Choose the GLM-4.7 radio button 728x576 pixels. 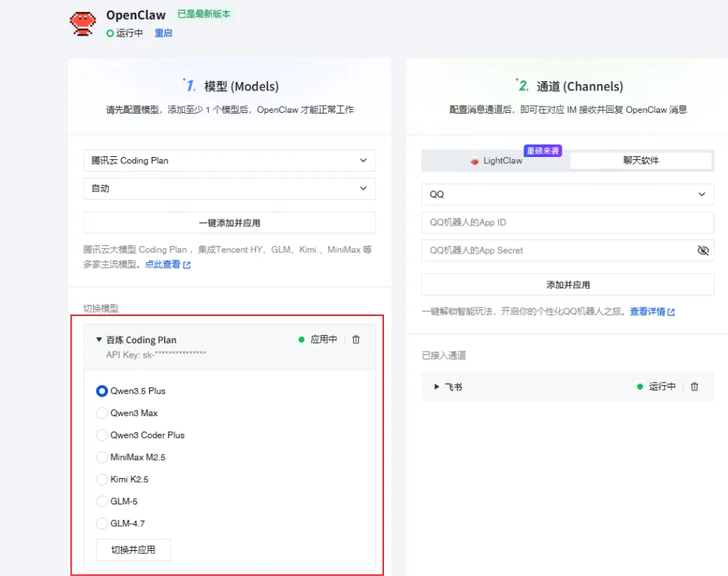point(102,523)
